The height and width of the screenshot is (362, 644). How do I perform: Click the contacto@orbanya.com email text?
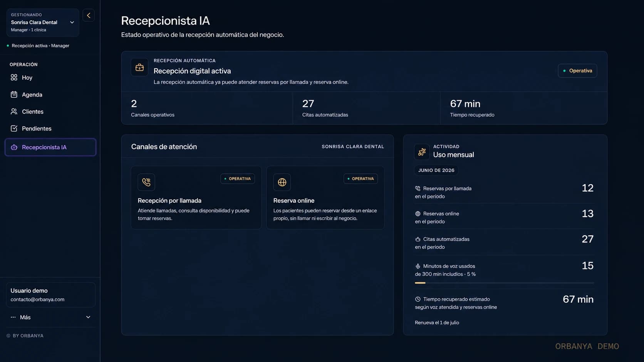click(x=37, y=300)
